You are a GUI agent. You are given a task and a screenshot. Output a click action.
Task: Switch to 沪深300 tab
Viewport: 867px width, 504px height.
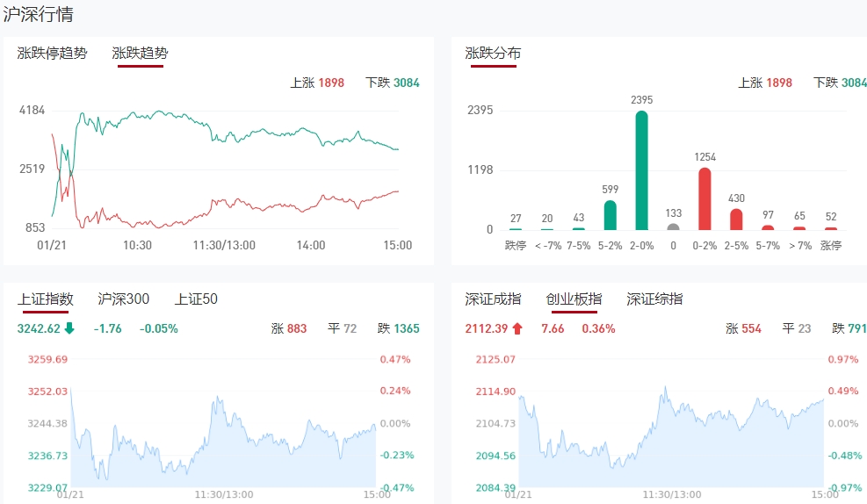pyautogui.click(x=123, y=299)
